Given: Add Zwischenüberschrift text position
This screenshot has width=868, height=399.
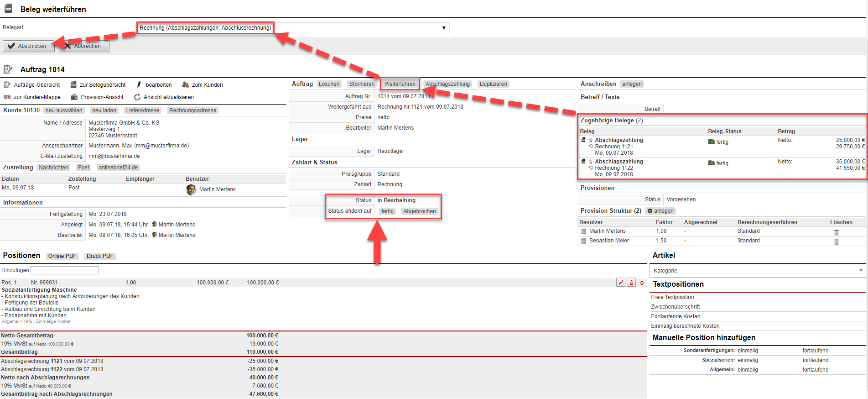Looking at the screenshot, I should tap(675, 307).
